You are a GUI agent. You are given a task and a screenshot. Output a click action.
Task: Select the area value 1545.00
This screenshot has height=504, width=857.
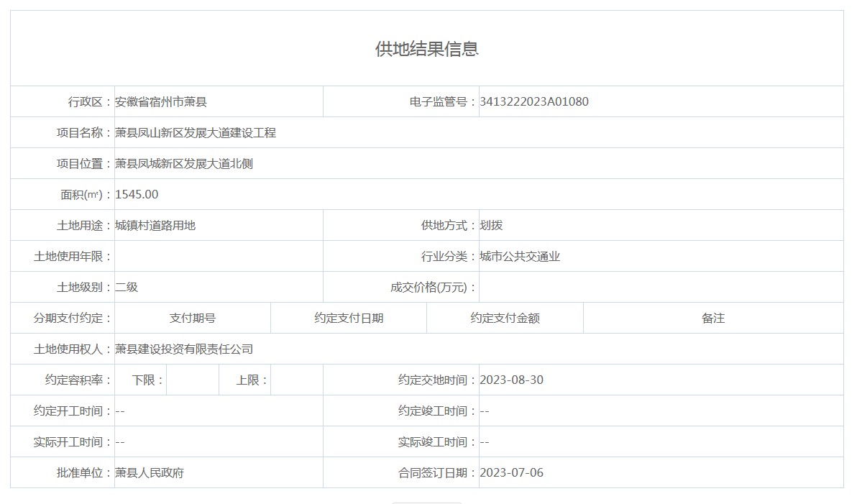pos(137,195)
